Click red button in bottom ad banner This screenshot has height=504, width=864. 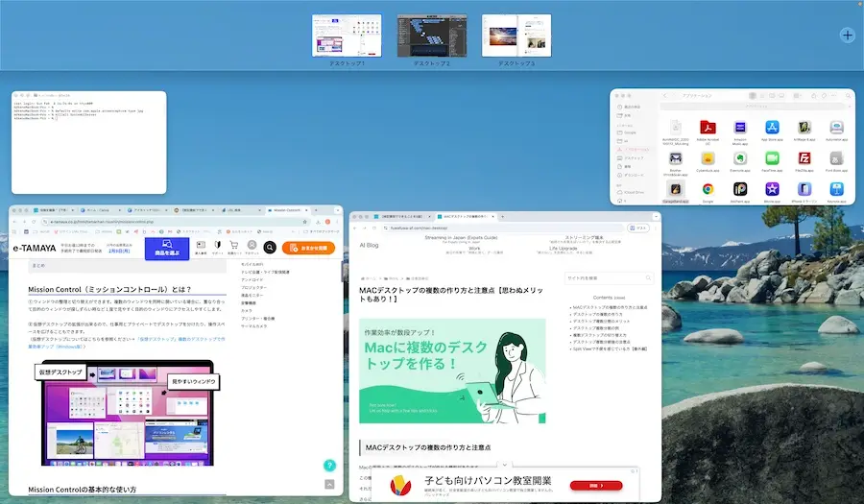click(x=596, y=485)
